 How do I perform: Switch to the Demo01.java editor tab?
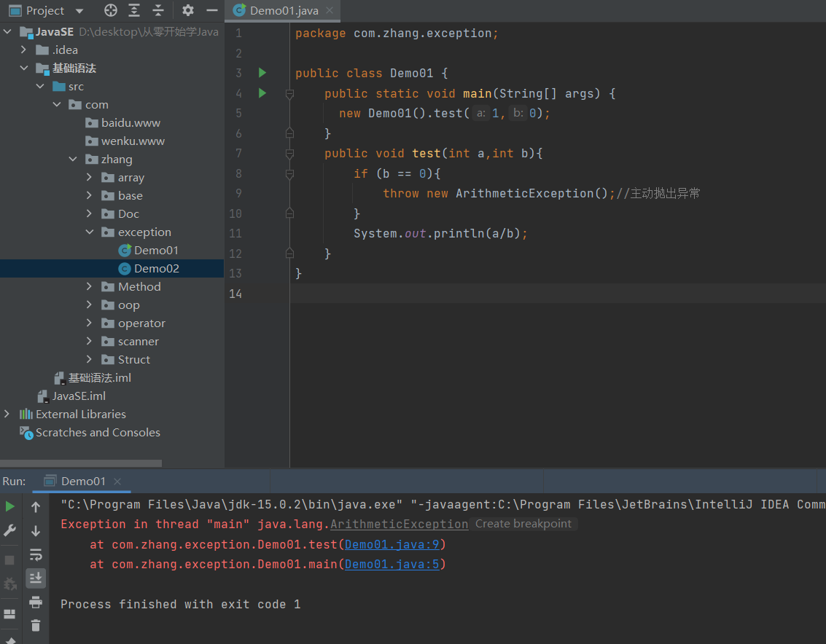pos(284,10)
